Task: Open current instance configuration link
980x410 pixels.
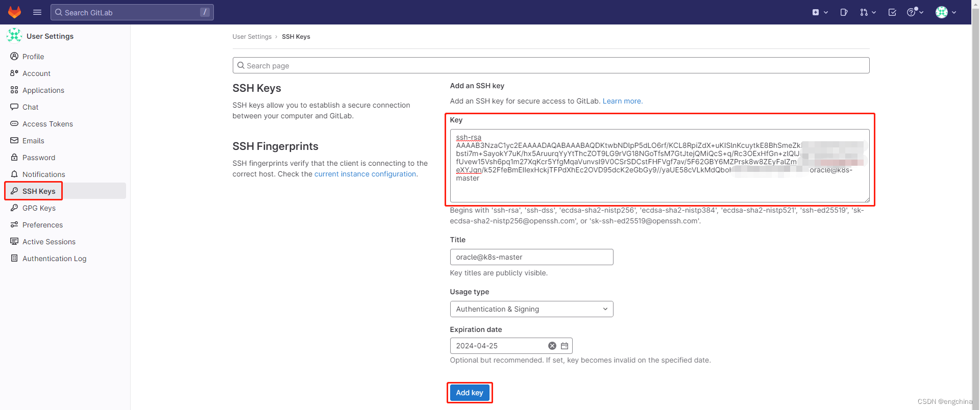Action: click(365, 174)
